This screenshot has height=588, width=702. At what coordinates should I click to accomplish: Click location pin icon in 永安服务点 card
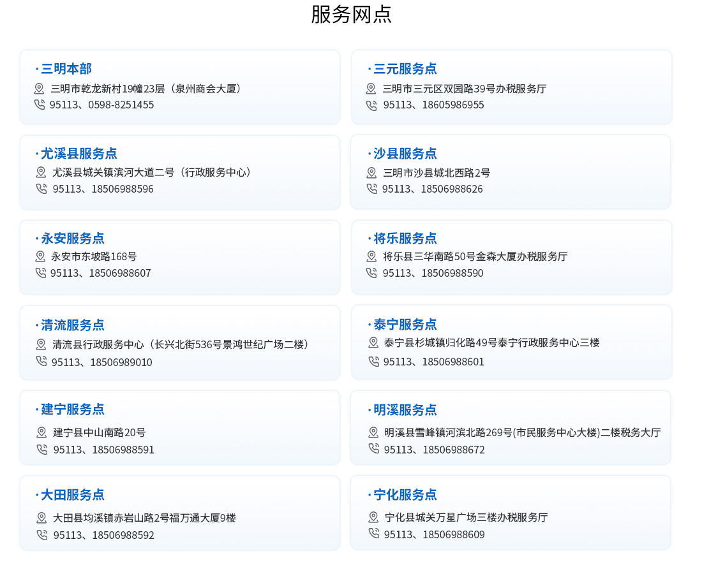(40, 256)
